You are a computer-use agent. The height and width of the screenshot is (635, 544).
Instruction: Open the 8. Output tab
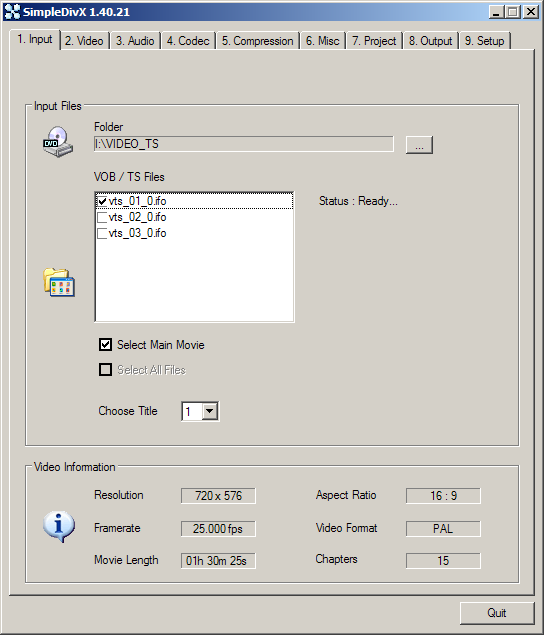point(430,41)
